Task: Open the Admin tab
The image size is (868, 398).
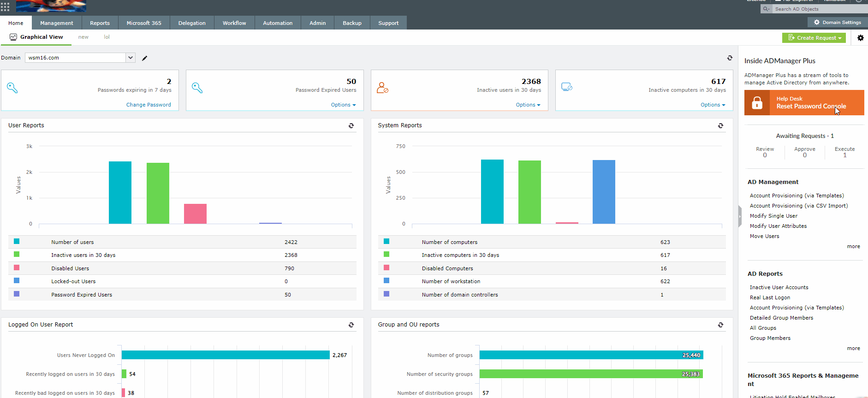Action: pos(318,23)
